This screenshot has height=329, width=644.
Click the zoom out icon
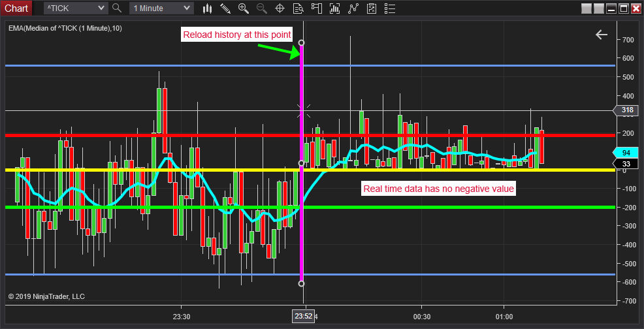262,8
